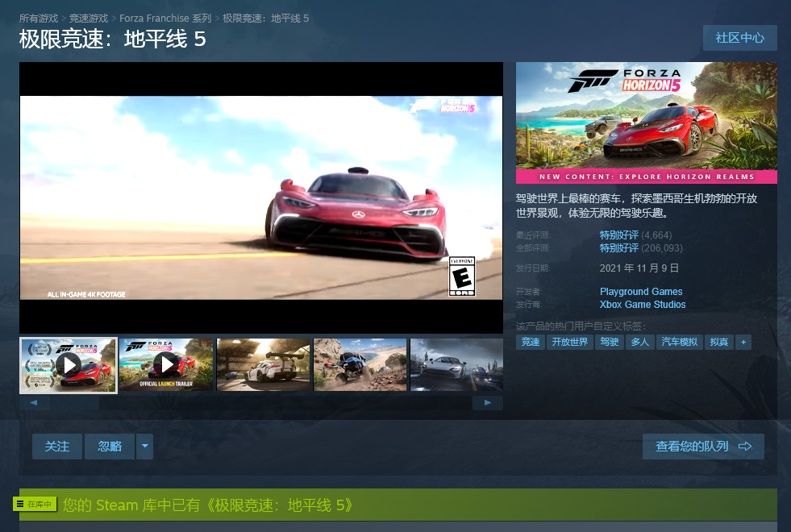Viewport: 791px width, 532px height.
Task: Click the thumbnail strip scrollbar handle
Action: (x=75, y=402)
